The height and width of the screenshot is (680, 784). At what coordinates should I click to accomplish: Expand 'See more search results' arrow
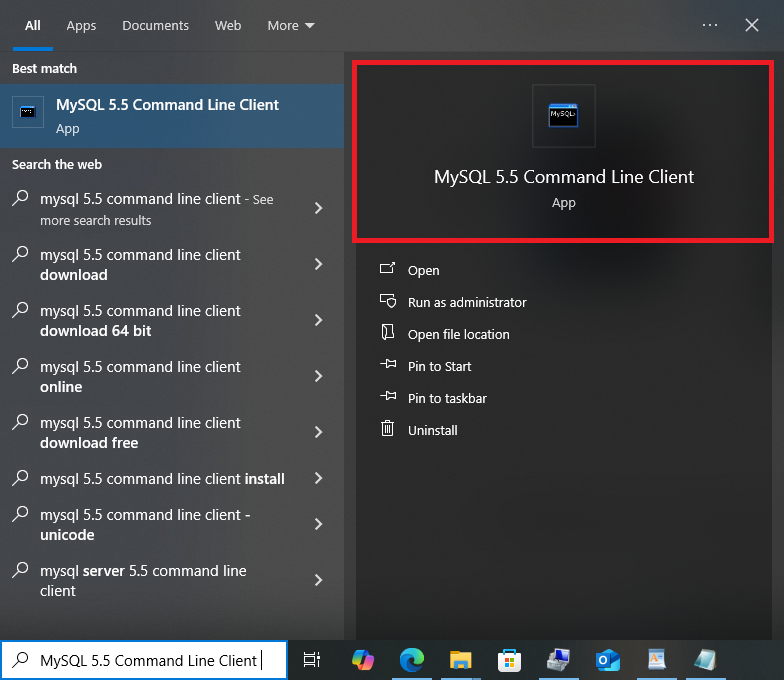tap(318, 208)
